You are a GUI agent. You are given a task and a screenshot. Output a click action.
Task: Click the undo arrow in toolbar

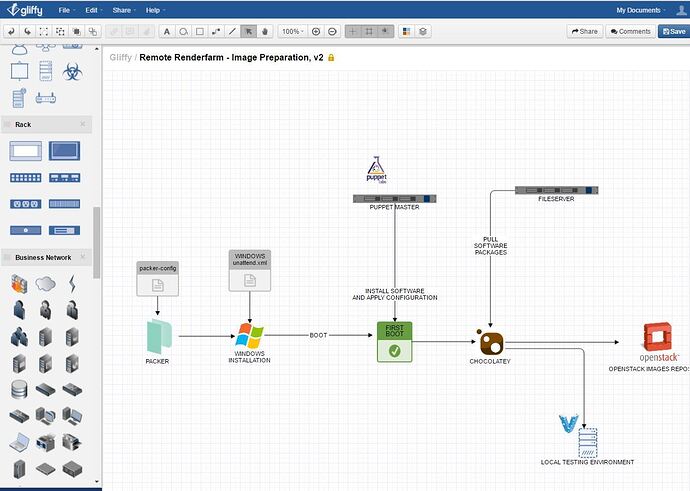click(x=11, y=31)
